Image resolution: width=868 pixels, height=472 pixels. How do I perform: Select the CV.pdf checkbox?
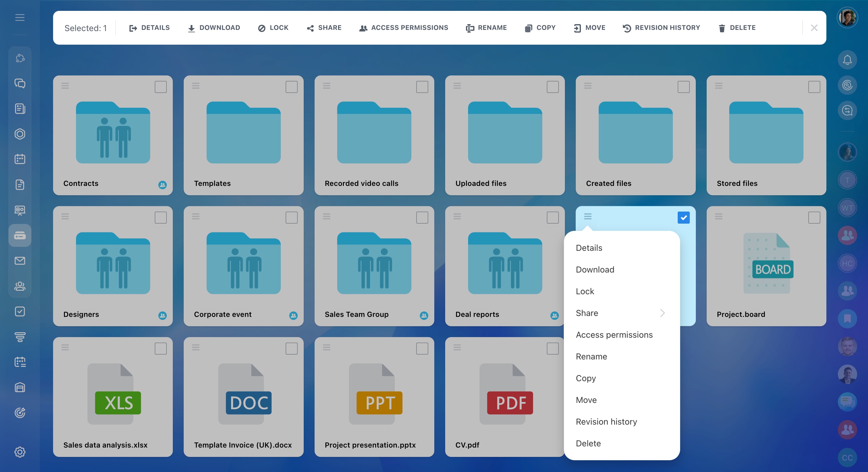(x=553, y=349)
